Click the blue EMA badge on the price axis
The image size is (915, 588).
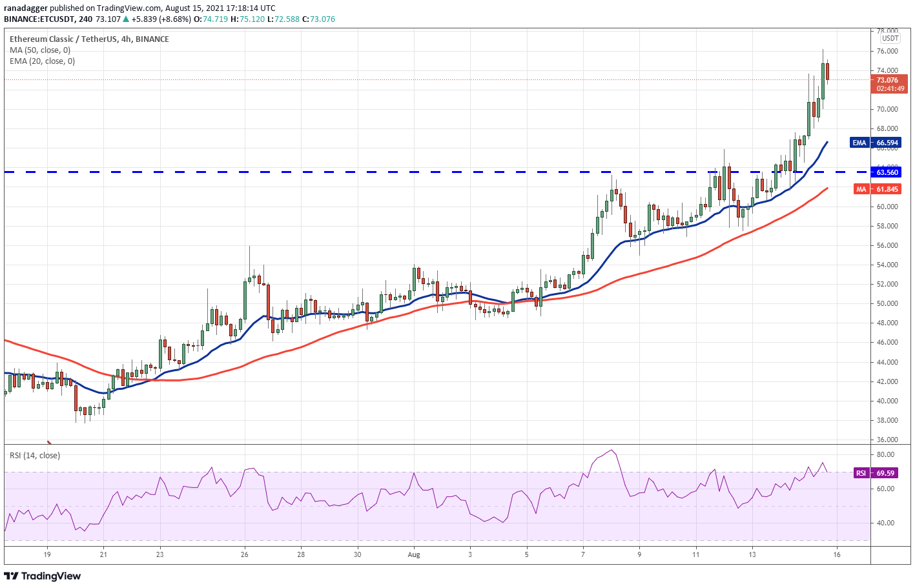pos(859,143)
